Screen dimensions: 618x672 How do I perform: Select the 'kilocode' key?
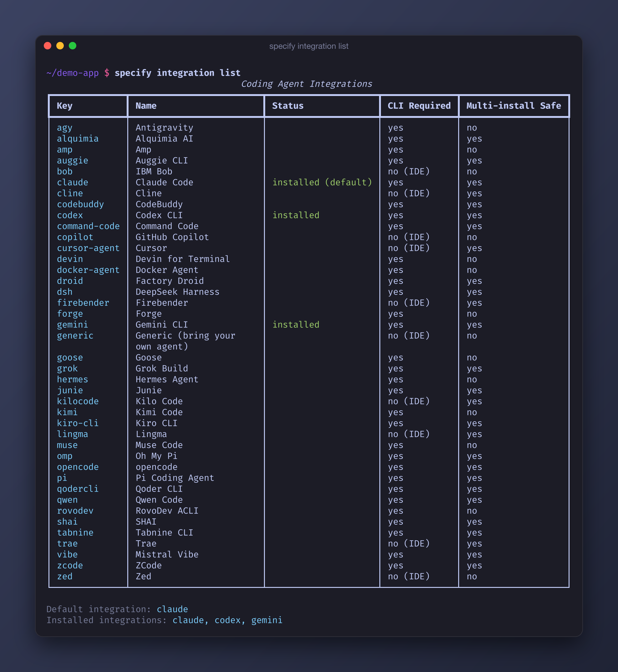tap(78, 401)
